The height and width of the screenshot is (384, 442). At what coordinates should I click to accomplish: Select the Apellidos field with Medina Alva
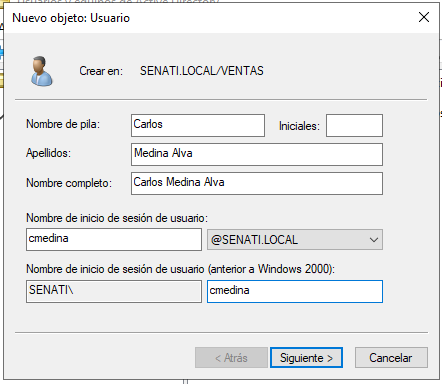coord(257,154)
